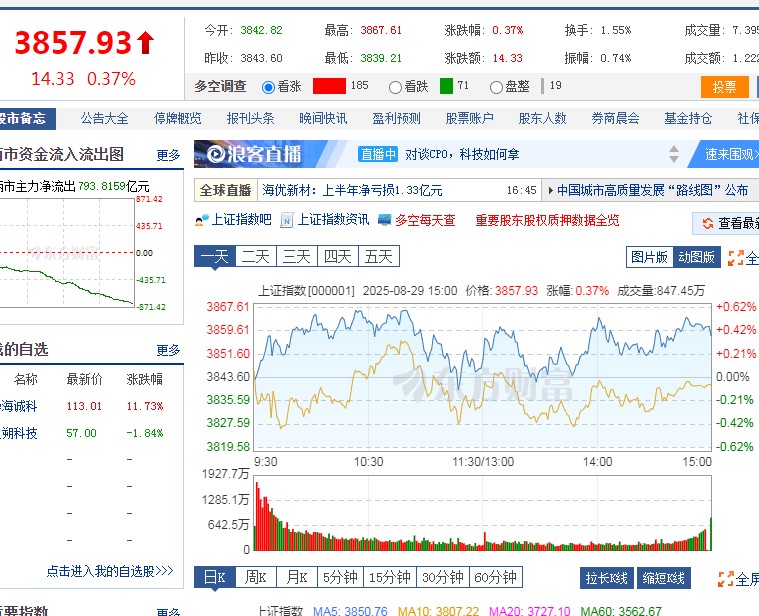759x616 pixels.
Task: Select the 看涨 radio option
Action: 268,87
